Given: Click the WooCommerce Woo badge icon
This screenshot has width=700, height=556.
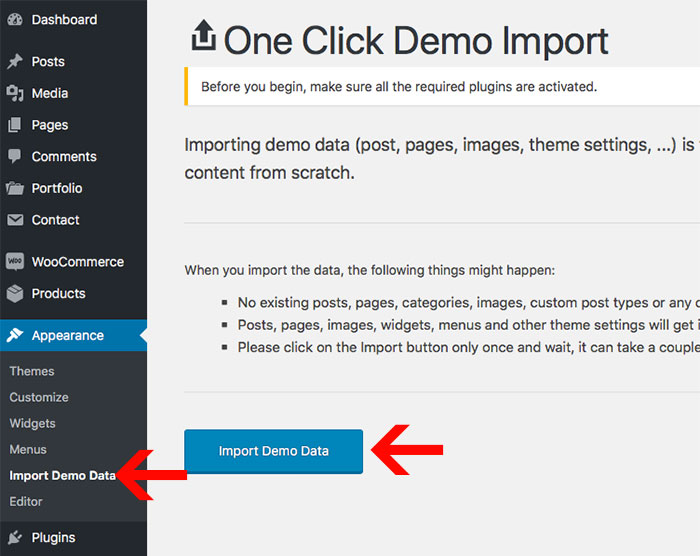Looking at the screenshot, I should [15, 261].
